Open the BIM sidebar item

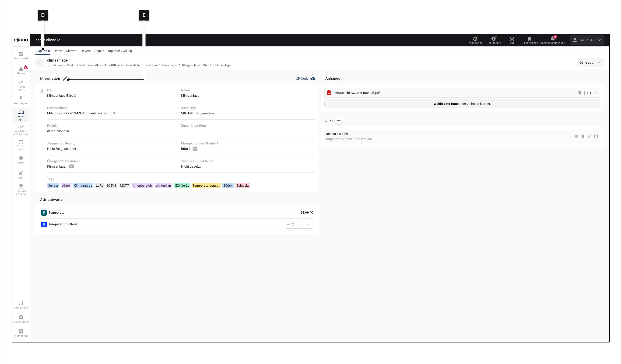[x=21, y=175]
